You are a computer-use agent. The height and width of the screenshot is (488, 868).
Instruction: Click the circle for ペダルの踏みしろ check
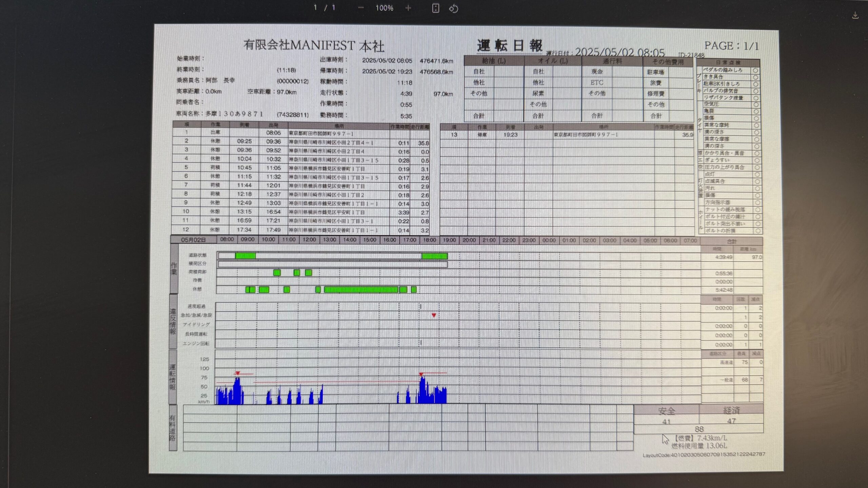(x=755, y=70)
